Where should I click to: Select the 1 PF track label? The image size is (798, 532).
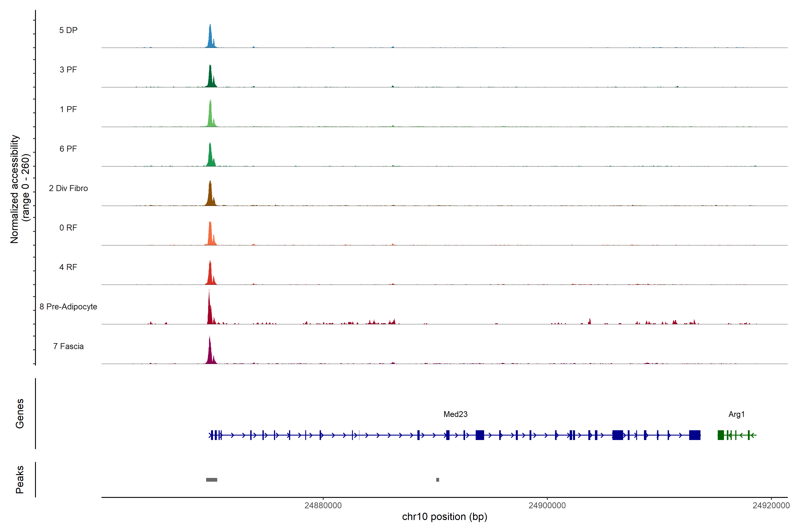click(x=68, y=109)
